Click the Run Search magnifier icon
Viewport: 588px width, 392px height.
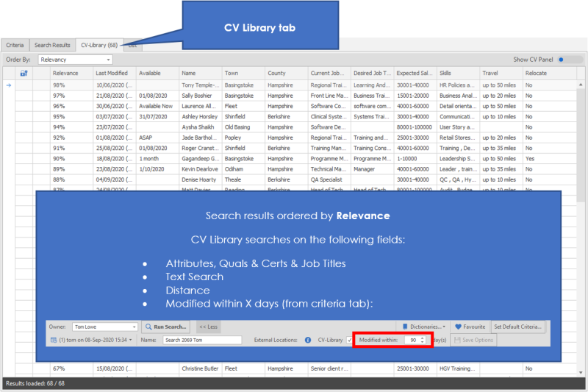pyautogui.click(x=148, y=327)
